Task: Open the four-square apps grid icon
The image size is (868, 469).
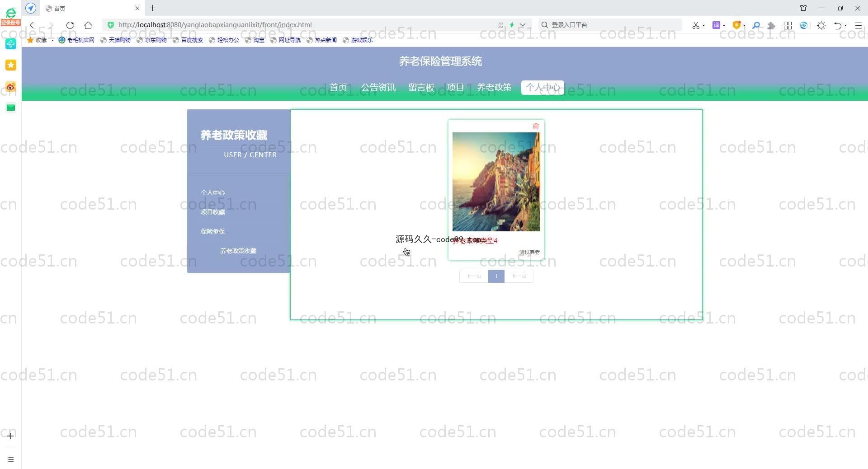Action: 788,25
